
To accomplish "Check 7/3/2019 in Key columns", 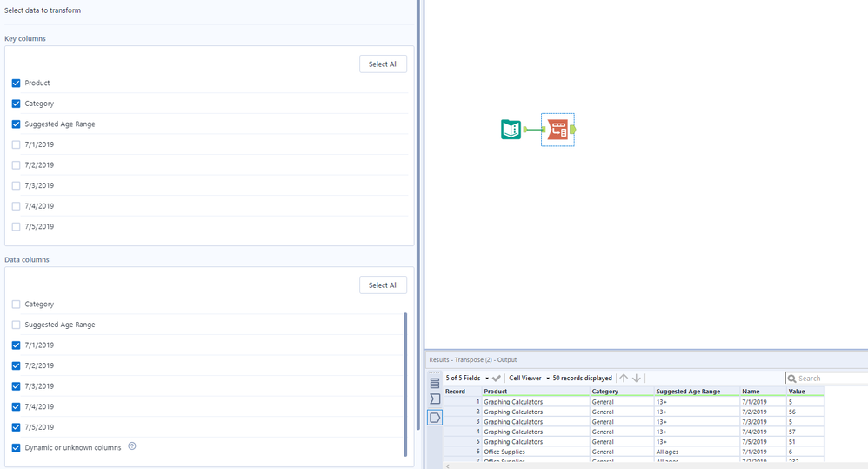I will tap(16, 185).
